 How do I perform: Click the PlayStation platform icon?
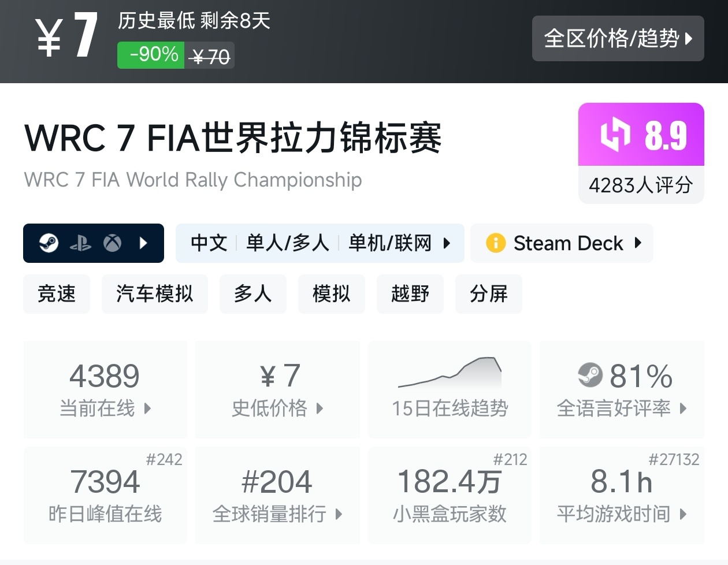point(80,243)
